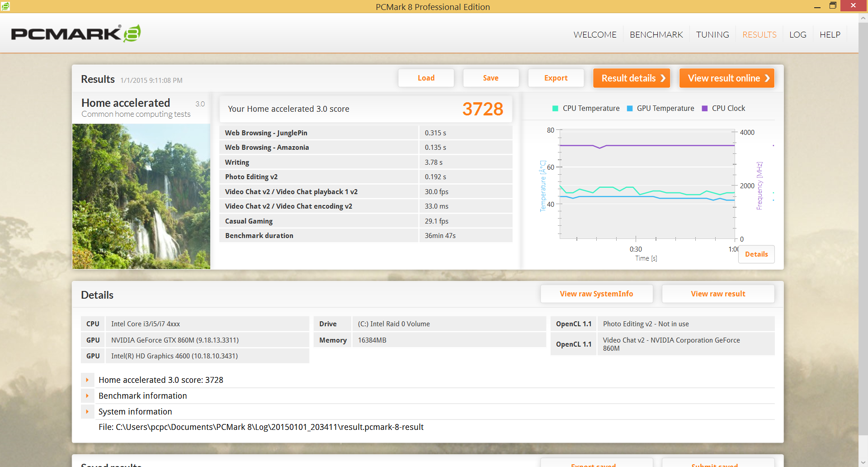
Task: Click the CPU Temperature legend swatch
Action: [x=555, y=109]
